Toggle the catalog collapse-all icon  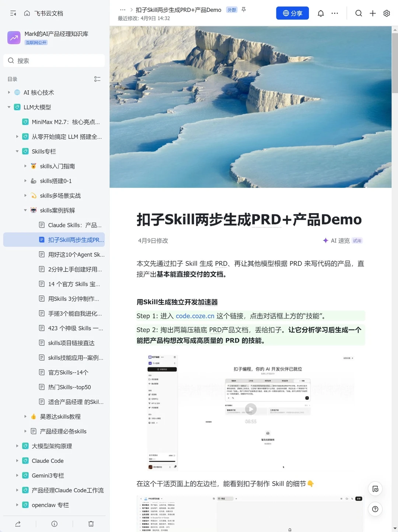tap(97, 79)
